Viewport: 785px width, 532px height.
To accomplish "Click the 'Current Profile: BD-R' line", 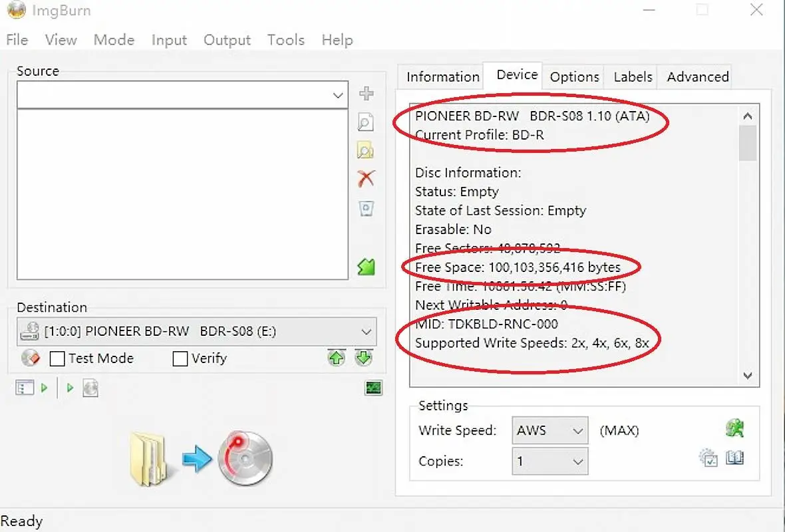I will coord(479,135).
